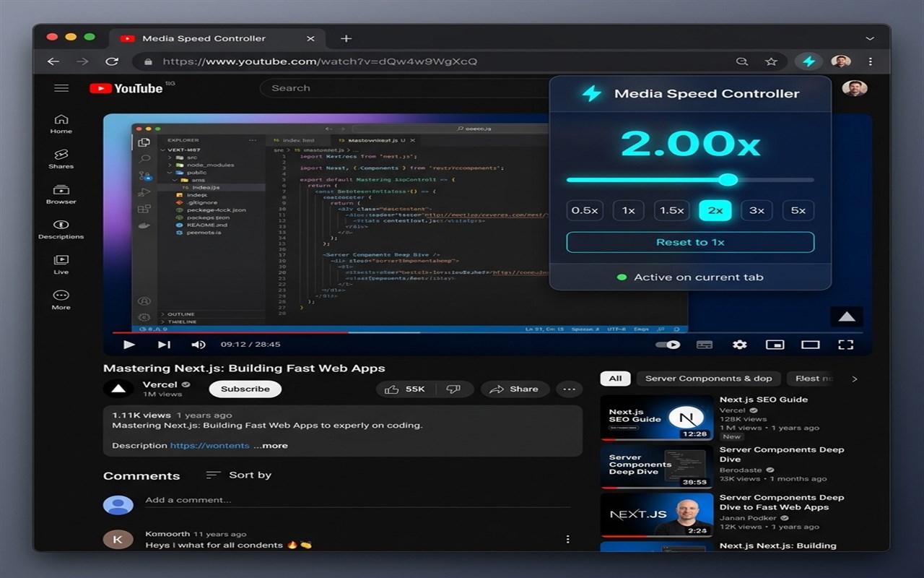Play the video
This screenshot has width=924, height=578.
[128, 345]
